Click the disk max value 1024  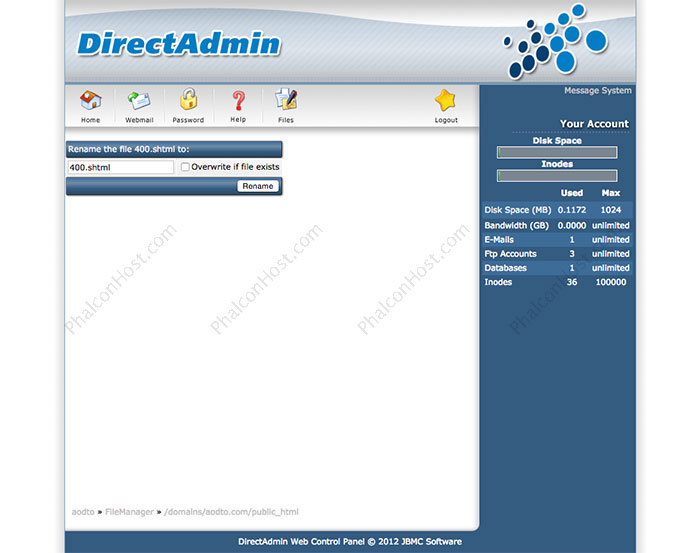point(611,210)
